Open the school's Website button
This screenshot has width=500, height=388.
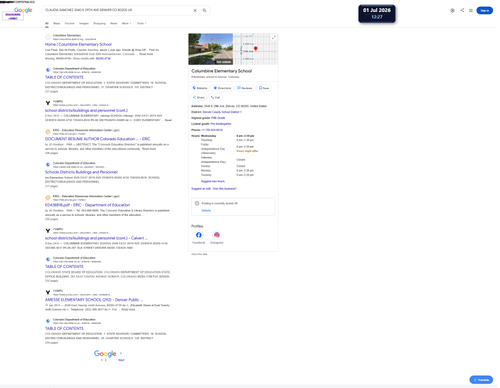(200, 88)
